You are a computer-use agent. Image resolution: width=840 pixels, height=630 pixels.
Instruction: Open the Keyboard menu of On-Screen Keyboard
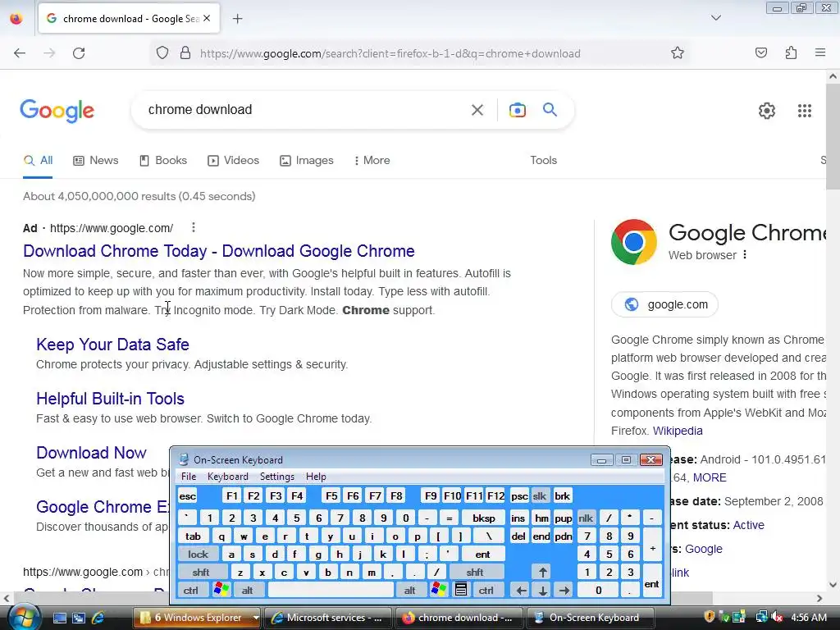coord(228,477)
